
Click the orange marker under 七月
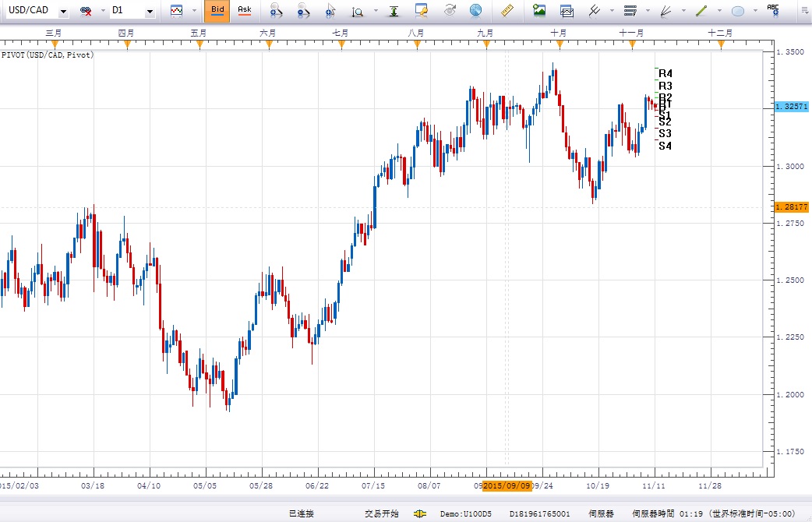tap(341, 44)
